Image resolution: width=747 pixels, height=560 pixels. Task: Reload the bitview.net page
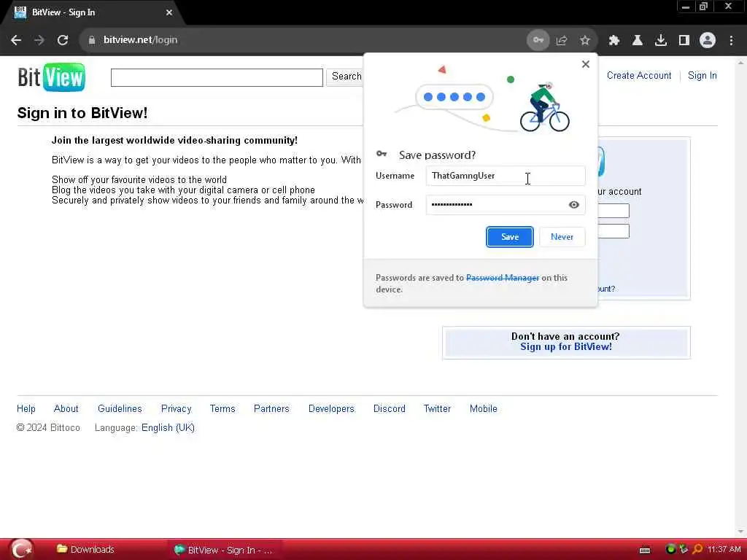click(63, 40)
